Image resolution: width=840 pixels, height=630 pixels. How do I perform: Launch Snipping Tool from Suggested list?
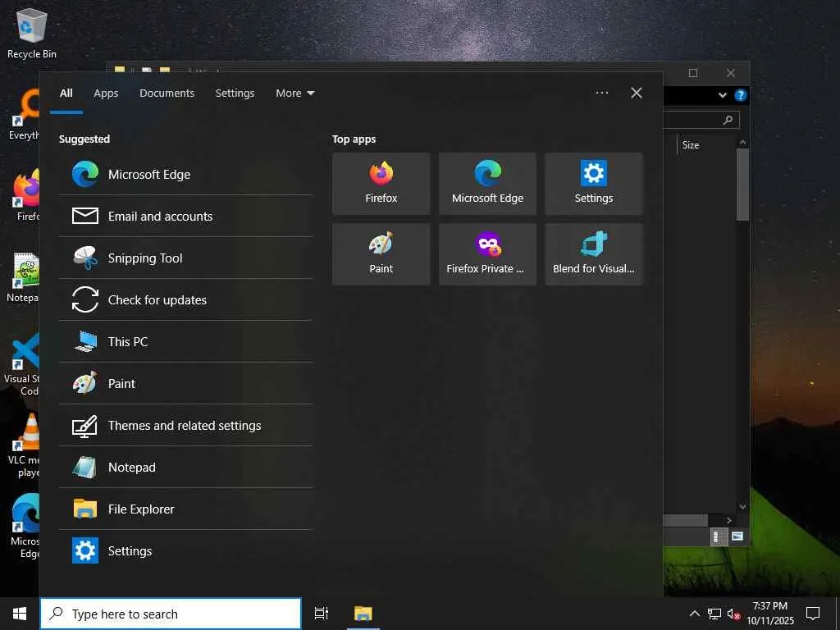pyautogui.click(x=185, y=258)
